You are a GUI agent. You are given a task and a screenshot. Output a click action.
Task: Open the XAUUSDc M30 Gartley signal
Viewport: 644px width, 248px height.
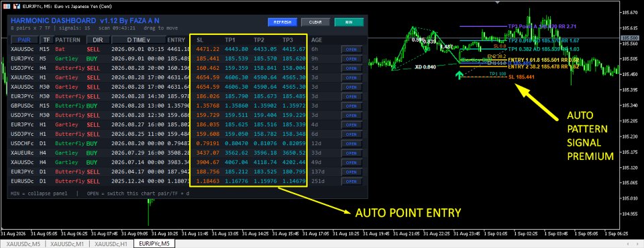(x=351, y=87)
